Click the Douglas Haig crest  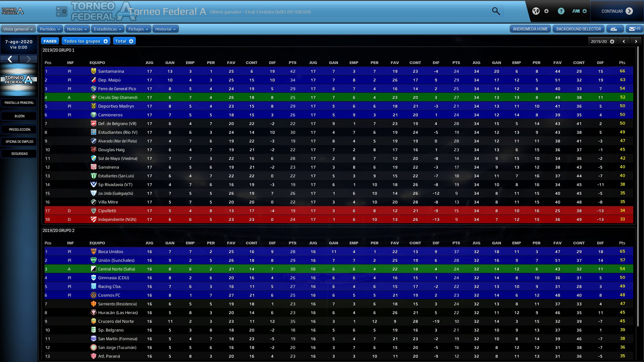(94, 149)
